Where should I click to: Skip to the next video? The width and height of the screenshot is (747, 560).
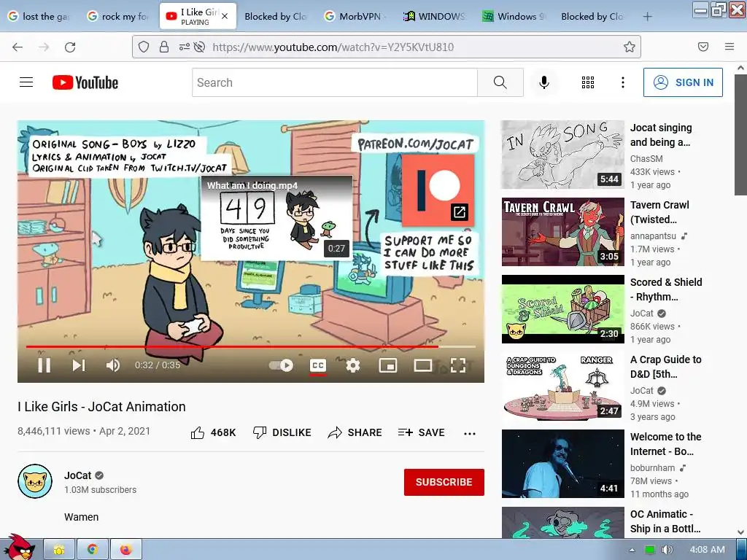[79, 365]
